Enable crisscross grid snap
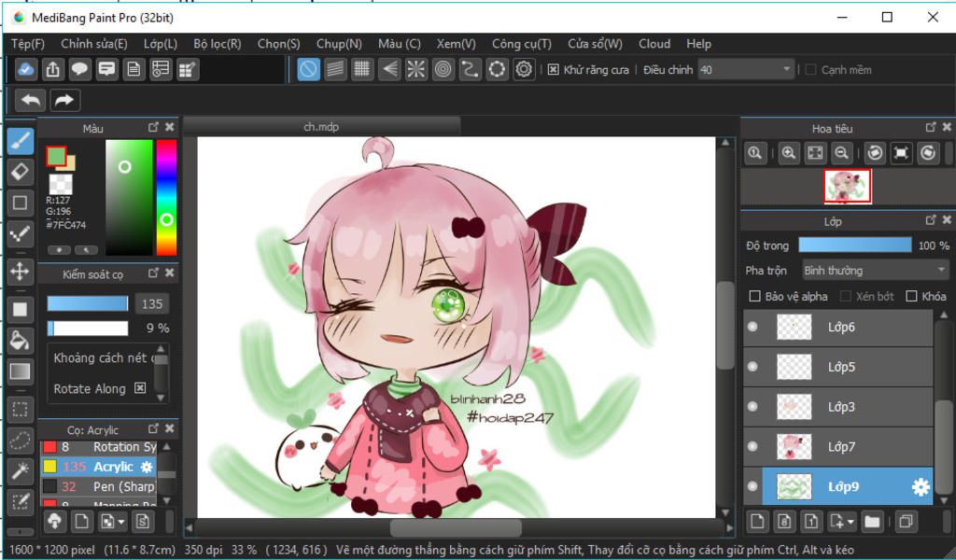The width and height of the screenshot is (956, 560). [x=362, y=69]
